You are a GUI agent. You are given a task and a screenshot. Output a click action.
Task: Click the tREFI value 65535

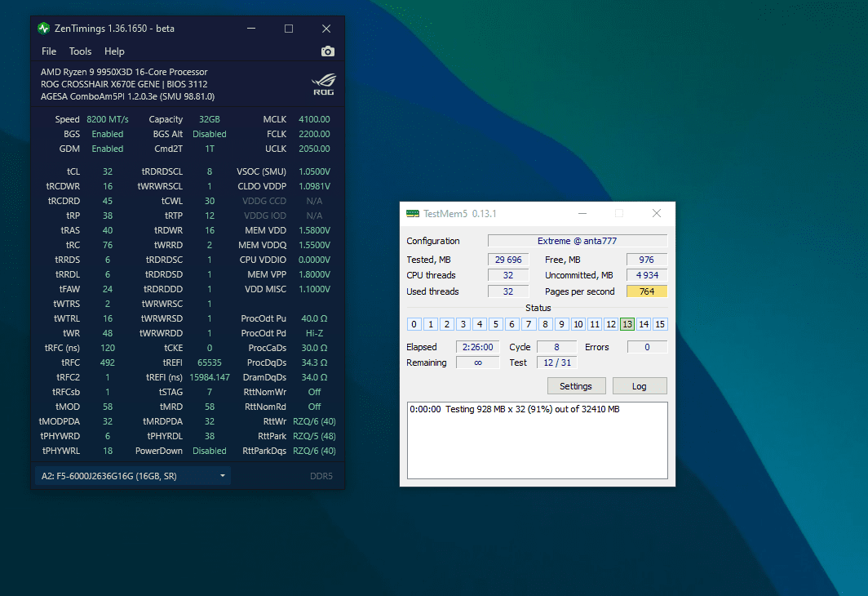click(x=209, y=362)
